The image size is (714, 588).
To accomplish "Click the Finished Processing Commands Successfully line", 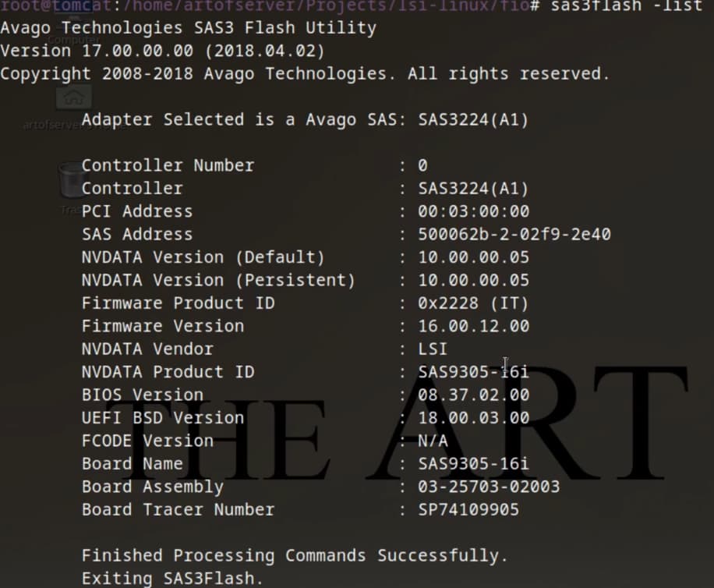I will pyautogui.click(x=295, y=556).
